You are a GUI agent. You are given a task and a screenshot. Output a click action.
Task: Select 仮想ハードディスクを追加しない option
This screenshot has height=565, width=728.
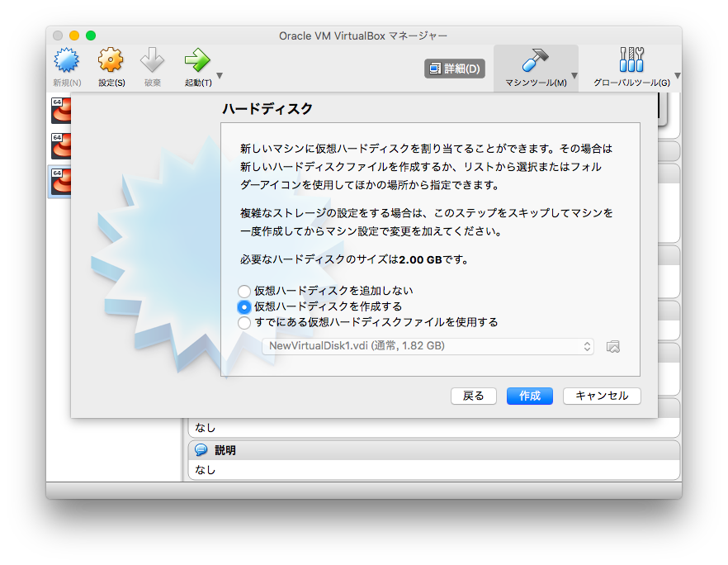pos(244,291)
